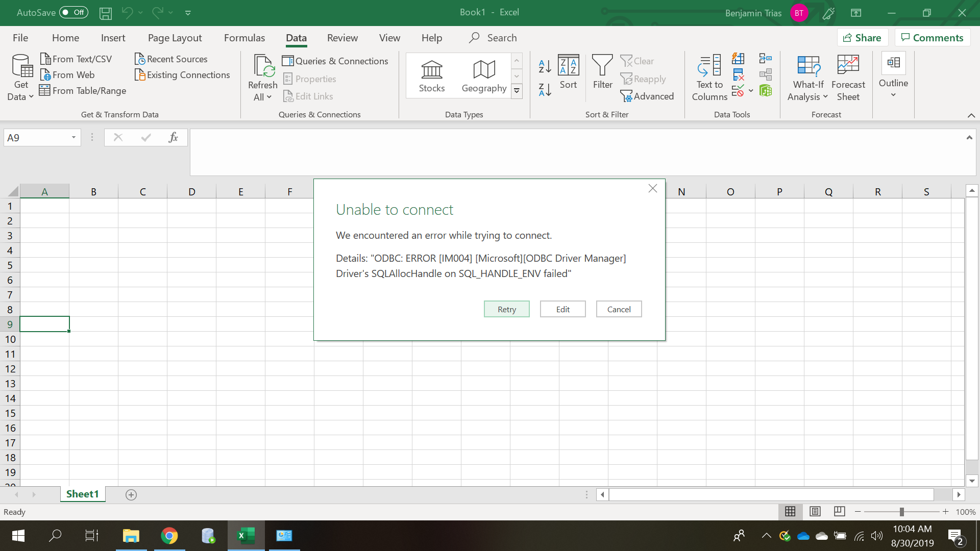
Task: Open Queries & Connections pane
Action: point(335,61)
